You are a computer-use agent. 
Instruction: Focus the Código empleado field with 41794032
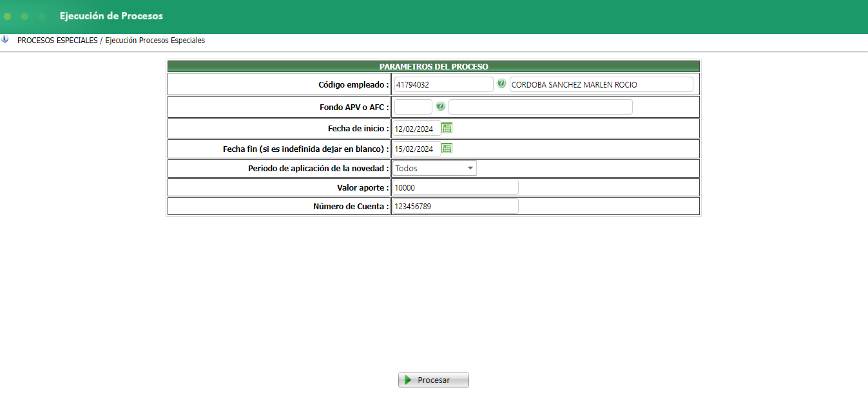pyautogui.click(x=443, y=84)
